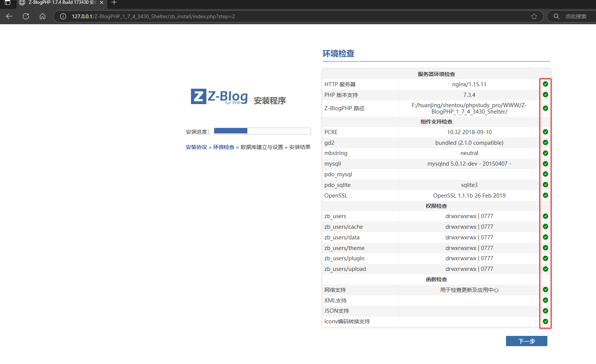This screenshot has height=364, width=596.
Task: Click the search magnifier icon
Action: point(556,16)
